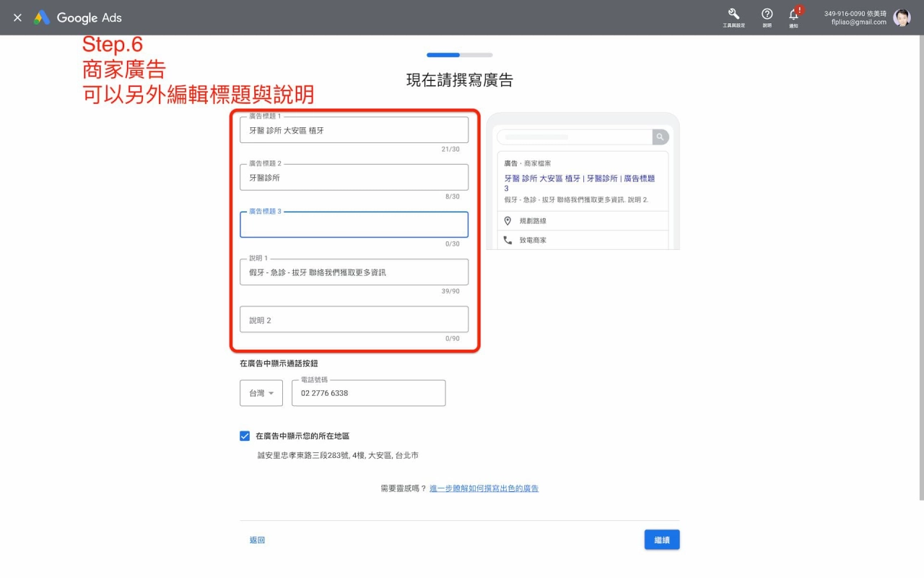
Task: Edit the 廣告標題 2 field
Action: coord(354,177)
